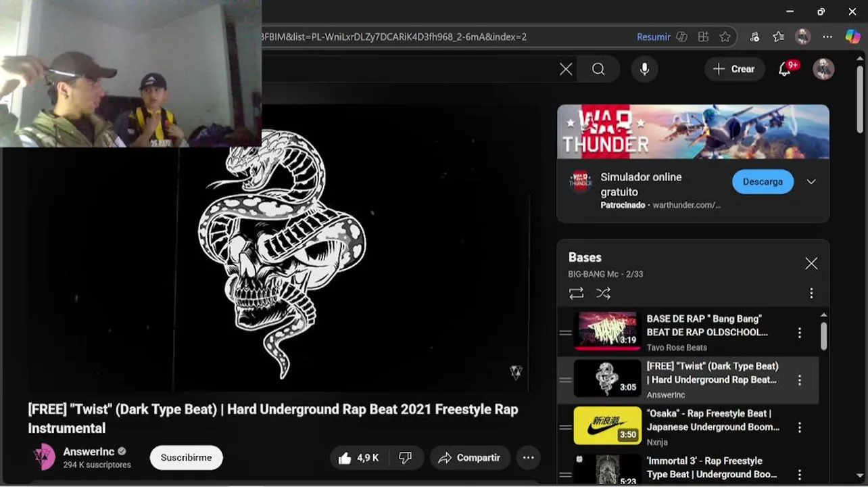Toggle playlist shuffle
The image size is (868, 487).
pos(603,294)
